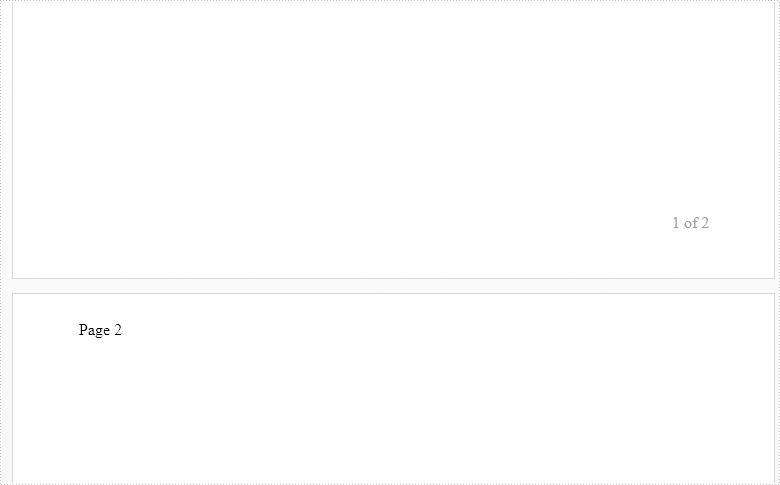Click the digit "1" in the footer
The width and height of the screenshot is (780, 485).
pos(676,223)
